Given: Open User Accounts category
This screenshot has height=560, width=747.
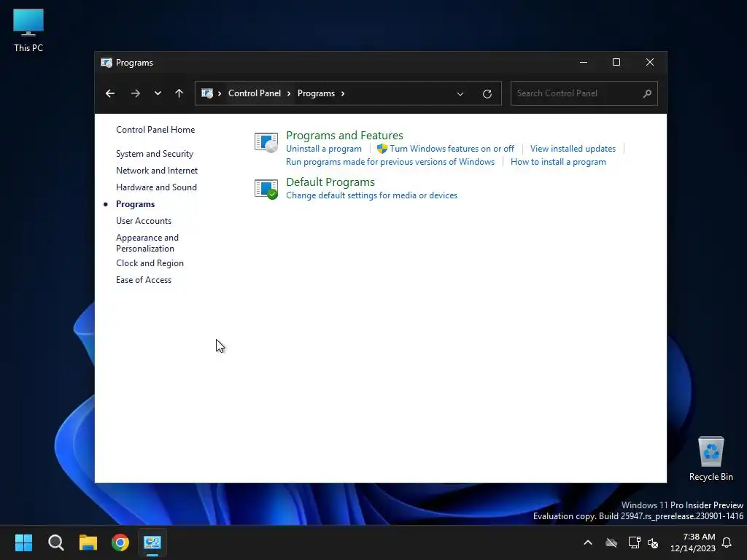Looking at the screenshot, I should [144, 221].
